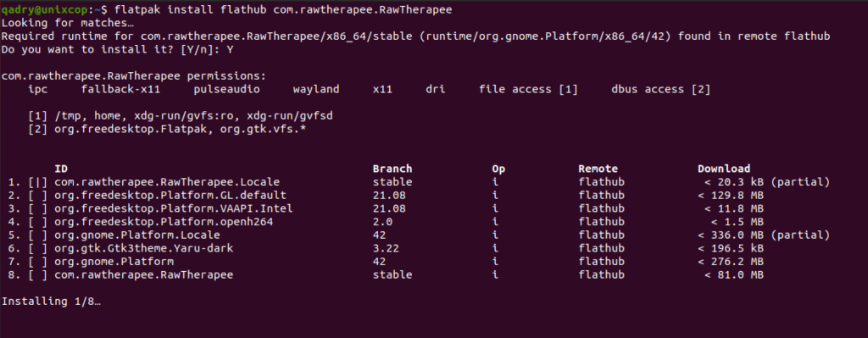868x338 pixels.
Task: Click download size '< 20.3 kB (partial)'
Action: (x=767, y=182)
